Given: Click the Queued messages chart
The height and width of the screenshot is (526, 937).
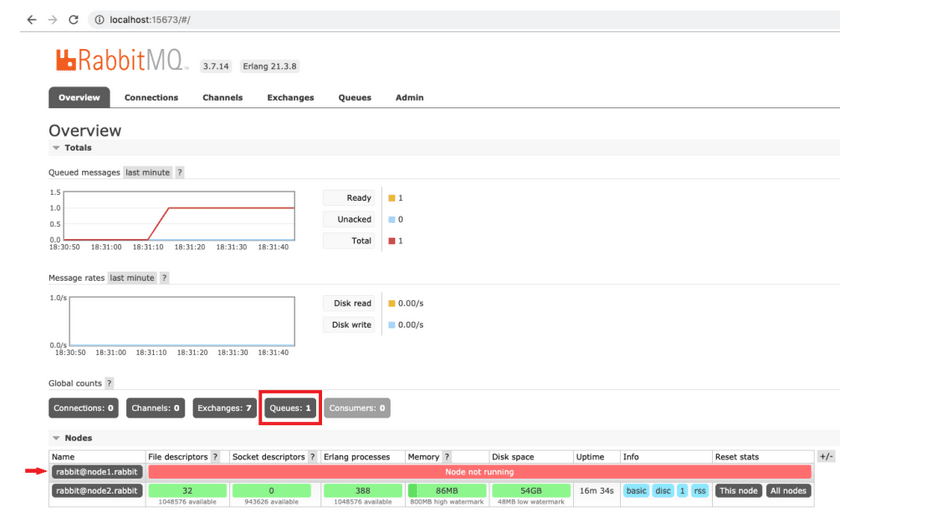Looking at the screenshot, I should tap(179, 216).
